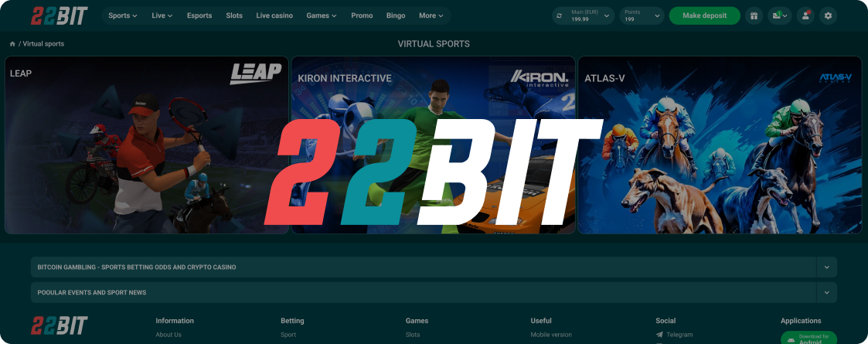
Task: Open the Esports menu item
Action: pyautogui.click(x=199, y=15)
